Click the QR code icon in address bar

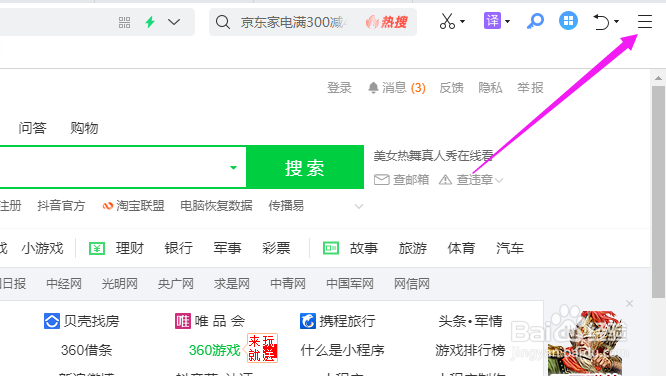[124, 23]
